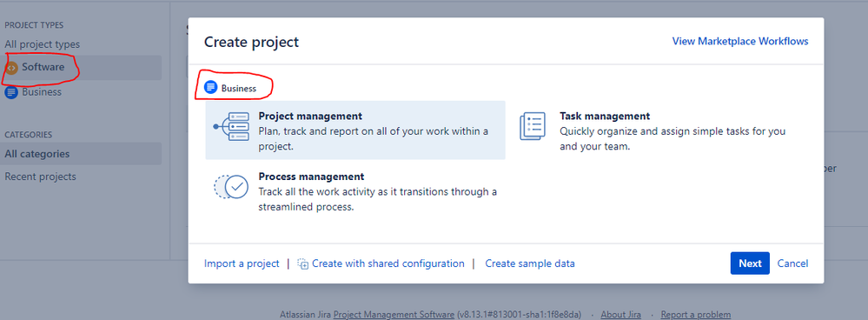
Task: Click Report a problem footer link
Action: click(x=696, y=315)
